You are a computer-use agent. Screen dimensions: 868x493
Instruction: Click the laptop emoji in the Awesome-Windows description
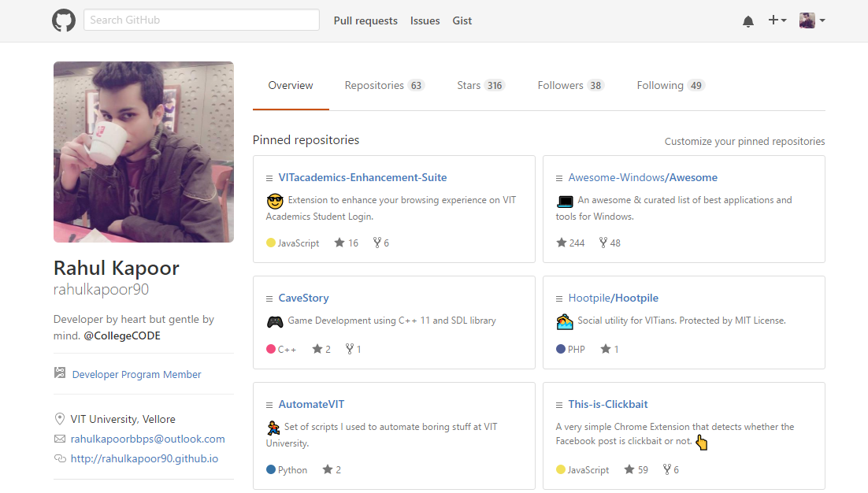(565, 201)
